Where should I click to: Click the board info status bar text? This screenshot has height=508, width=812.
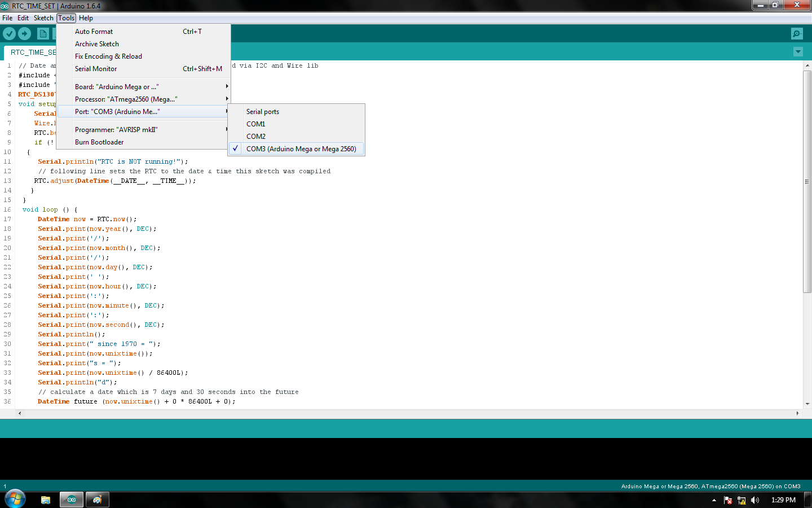coord(710,487)
